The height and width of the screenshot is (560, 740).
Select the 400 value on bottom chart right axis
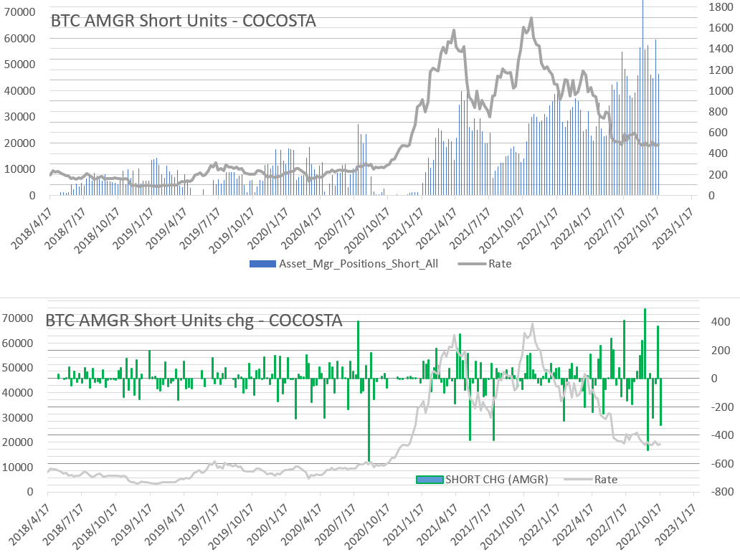(x=718, y=321)
